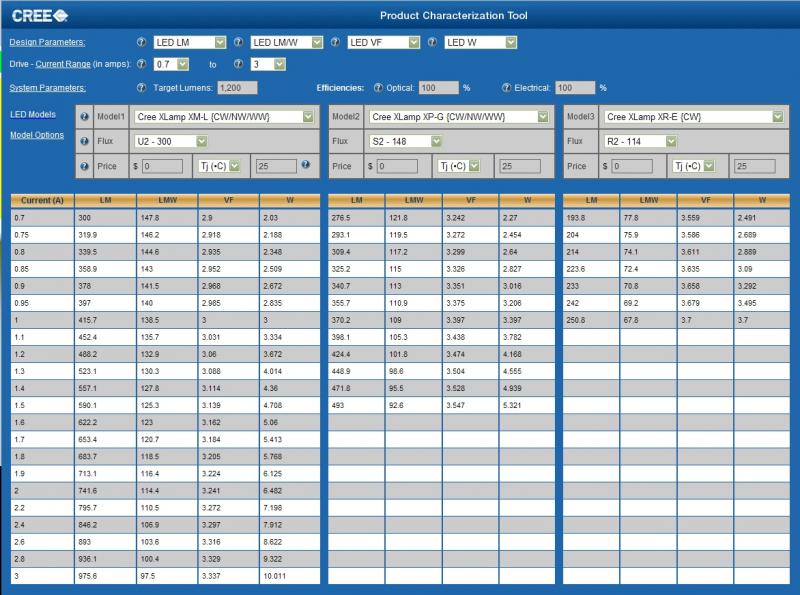Click the Model2 Price input field
800x595 pixels.
click(x=397, y=166)
